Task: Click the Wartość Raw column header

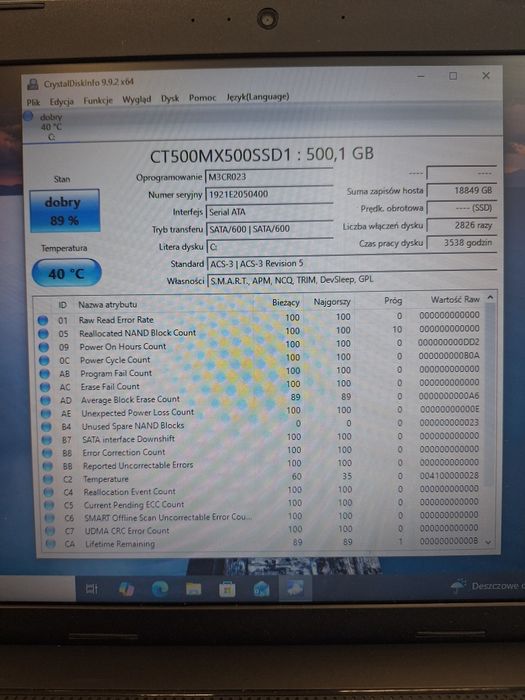Action: [455, 299]
